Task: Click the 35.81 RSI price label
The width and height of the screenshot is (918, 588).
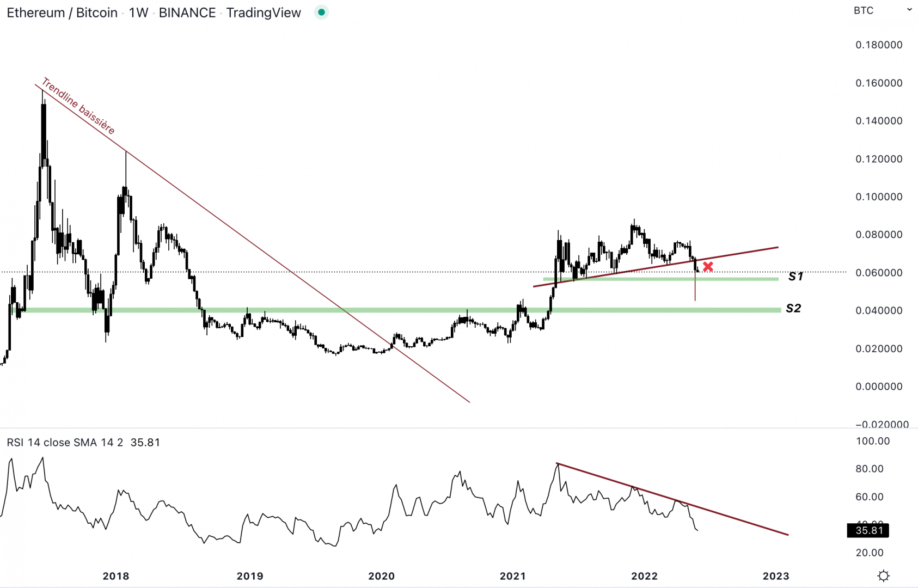Action: pos(868,530)
